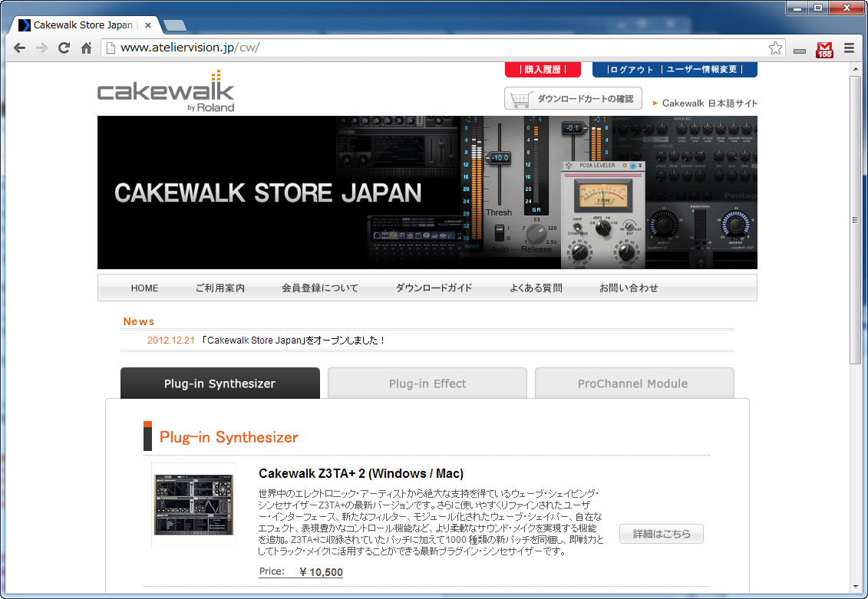
Task: Click the 「Cakewalk Store Japan」をオープンしました news text
Action: 293,341
